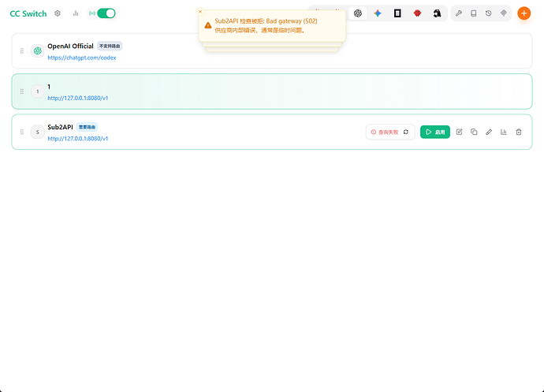The width and height of the screenshot is (544, 392).
Task: Open the chatgpt.com/codex link
Action: [82, 58]
